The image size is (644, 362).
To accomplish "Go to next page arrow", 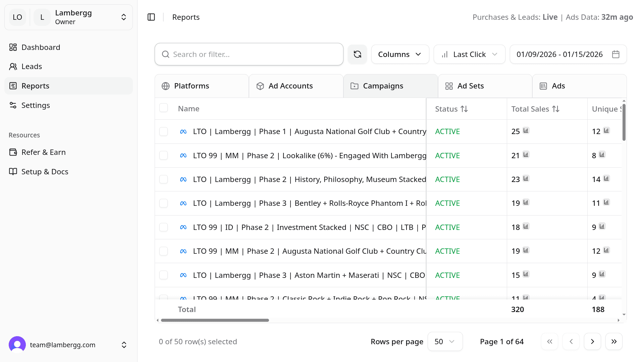I will point(592,342).
